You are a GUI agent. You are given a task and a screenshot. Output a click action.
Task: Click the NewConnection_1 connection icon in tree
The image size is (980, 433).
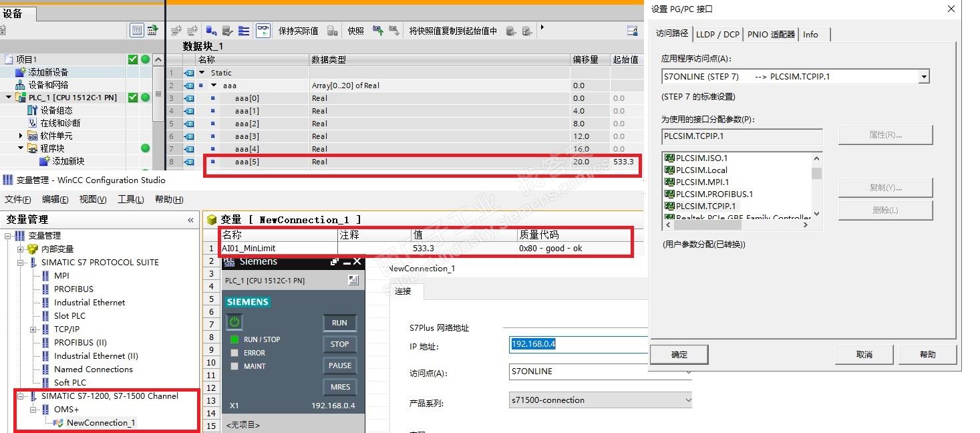coord(58,423)
